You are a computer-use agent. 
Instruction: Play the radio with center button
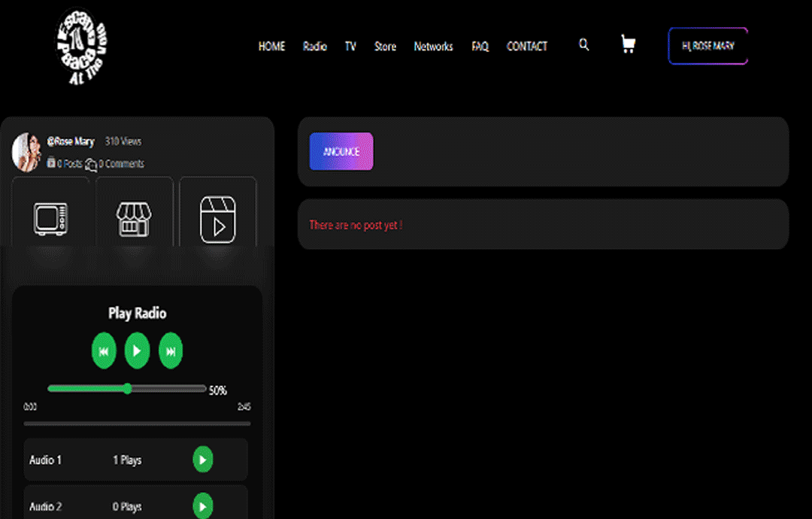tap(138, 351)
